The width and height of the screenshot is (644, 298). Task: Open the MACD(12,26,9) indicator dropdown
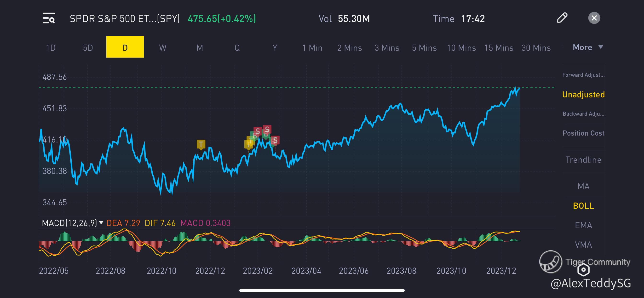click(73, 223)
